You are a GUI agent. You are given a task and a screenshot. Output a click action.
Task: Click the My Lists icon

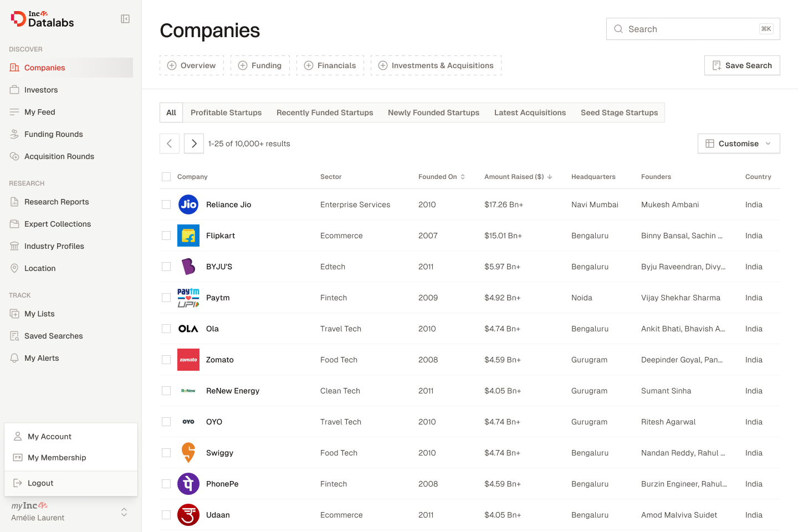coord(14,314)
